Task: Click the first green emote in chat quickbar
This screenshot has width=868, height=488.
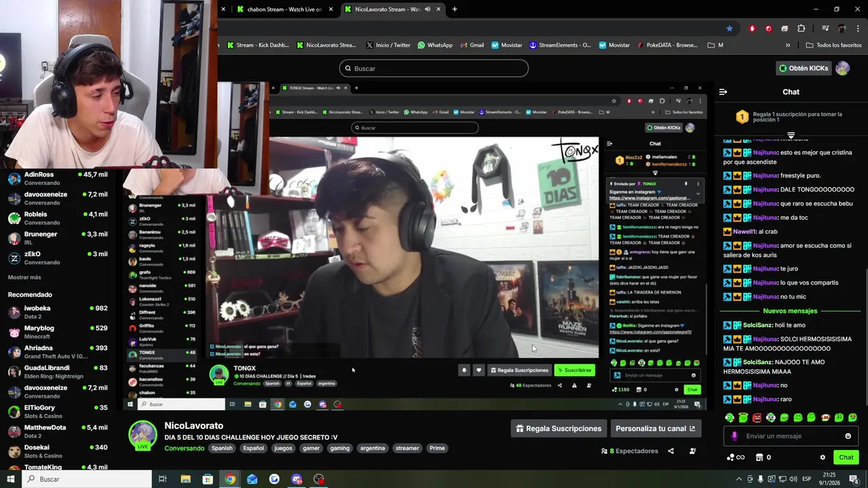Action: point(730,418)
